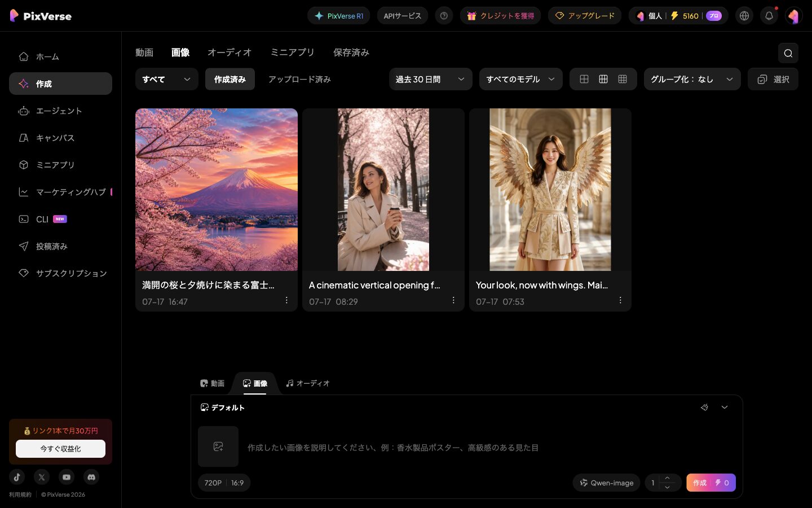This screenshot has width=812, height=508.
Task: Select the アップロード済み filter
Action: pyautogui.click(x=299, y=79)
